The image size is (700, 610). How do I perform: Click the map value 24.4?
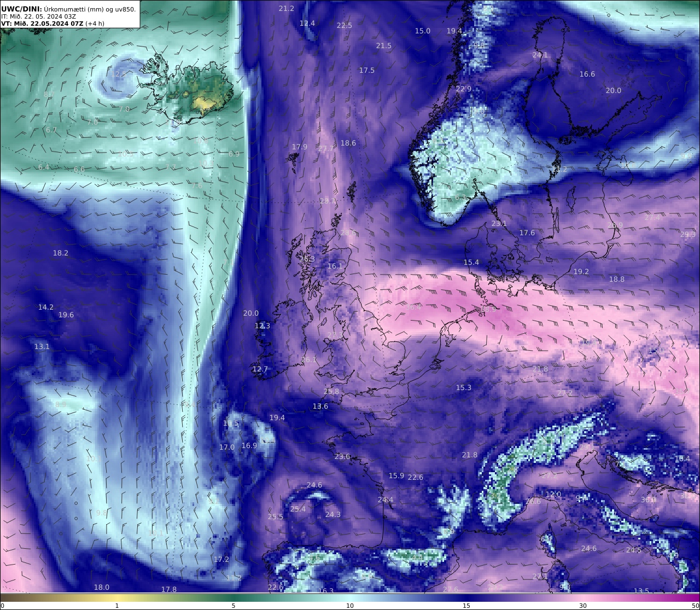tap(386, 499)
